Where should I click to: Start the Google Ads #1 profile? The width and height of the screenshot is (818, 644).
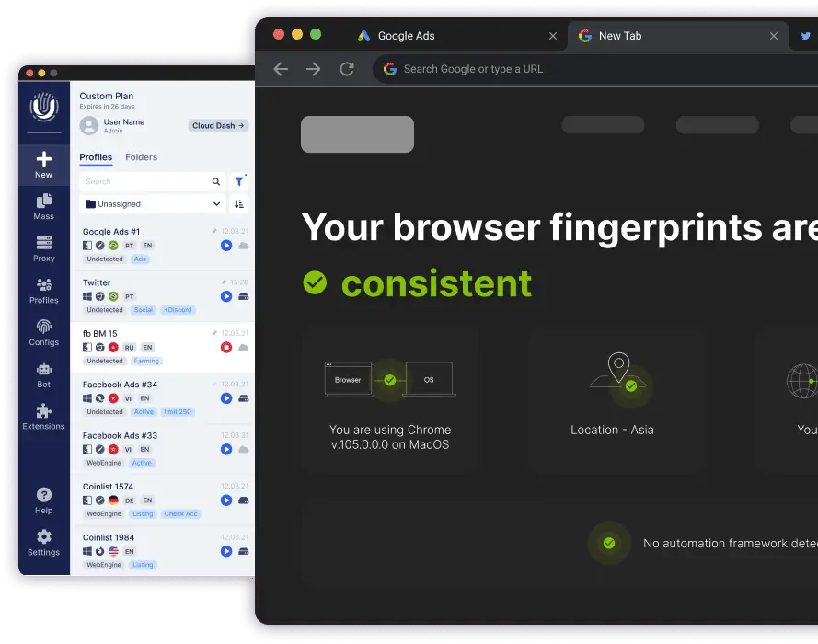226,246
